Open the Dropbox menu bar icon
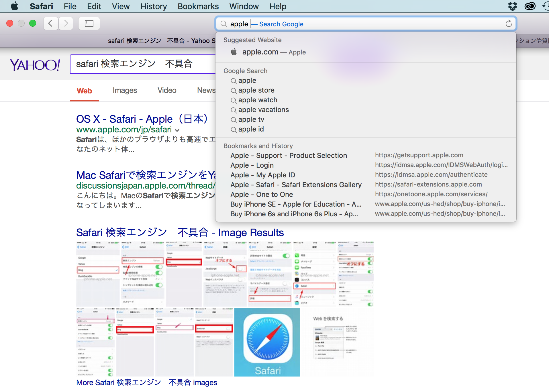Image resolution: width=549 pixels, height=392 pixels. pyautogui.click(x=512, y=6)
